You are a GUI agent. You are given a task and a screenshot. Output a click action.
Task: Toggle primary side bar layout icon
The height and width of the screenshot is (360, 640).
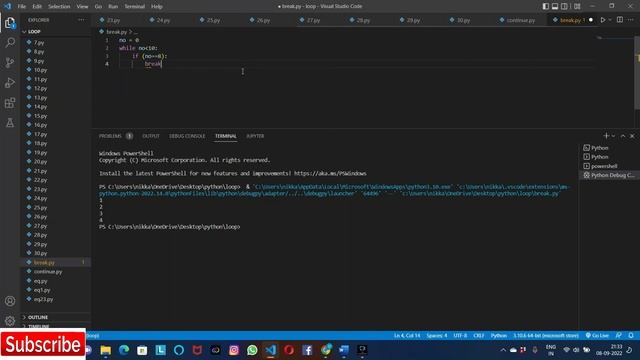pos(546,7)
